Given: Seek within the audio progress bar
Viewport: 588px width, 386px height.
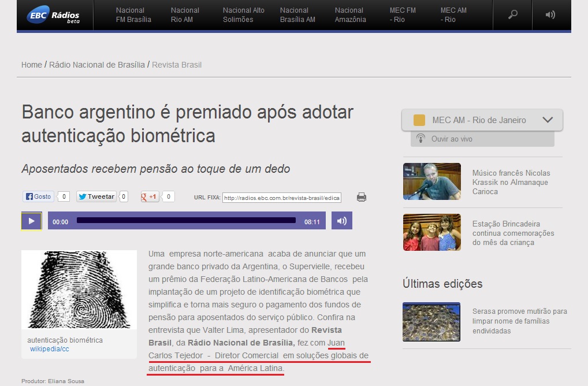Looking at the screenshot, I should 186,221.
